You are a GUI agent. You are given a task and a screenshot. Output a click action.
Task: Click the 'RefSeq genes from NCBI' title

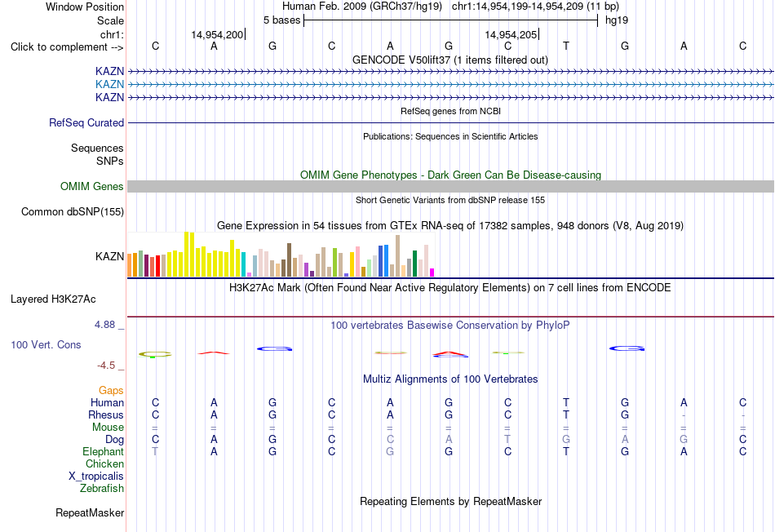tap(450, 111)
